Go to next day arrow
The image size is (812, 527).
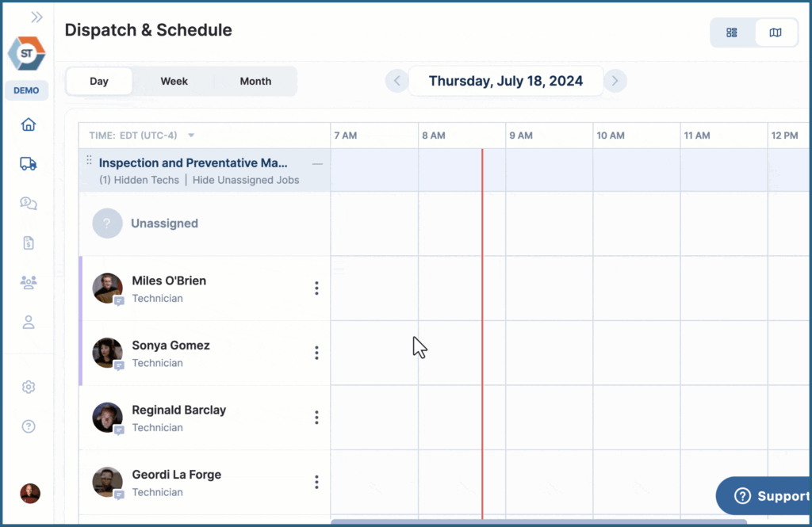coord(615,81)
